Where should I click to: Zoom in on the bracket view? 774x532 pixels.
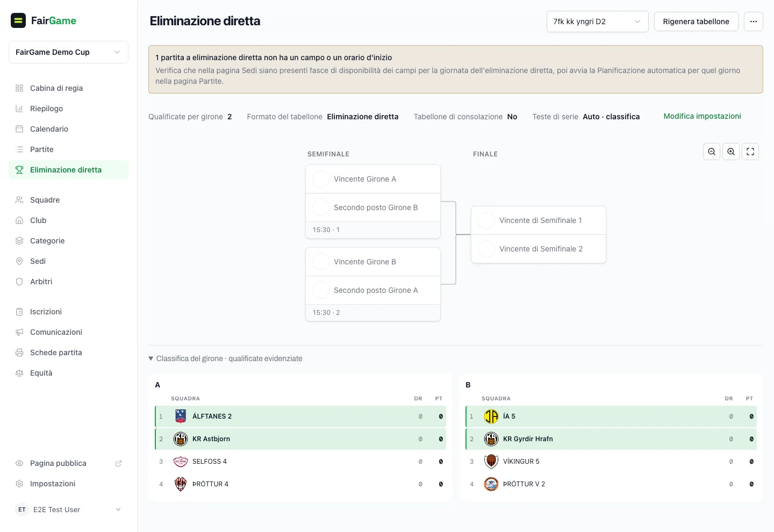click(731, 152)
